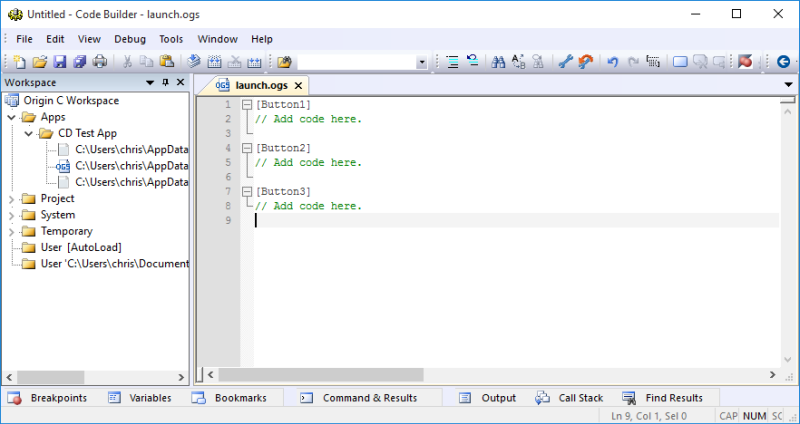Collapse the [Button1] code fold
The width and height of the screenshot is (800, 424).
pyautogui.click(x=246, y=105)
